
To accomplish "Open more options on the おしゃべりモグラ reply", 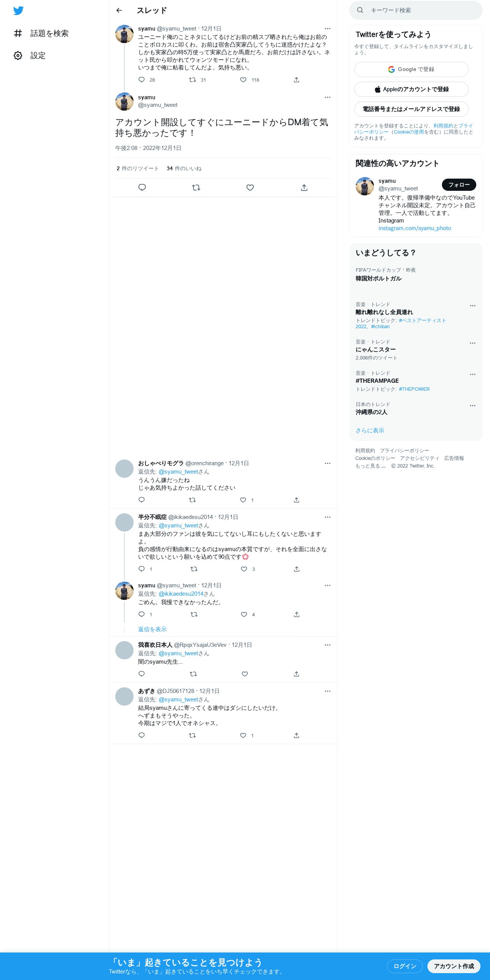I will [x=327, y=463].
